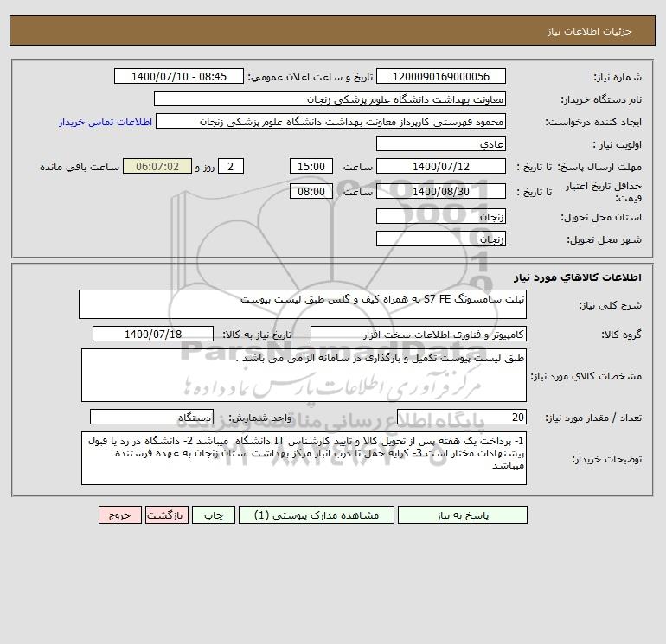Click the label مشخصات کالای مورد نیاز

[586, 377]
